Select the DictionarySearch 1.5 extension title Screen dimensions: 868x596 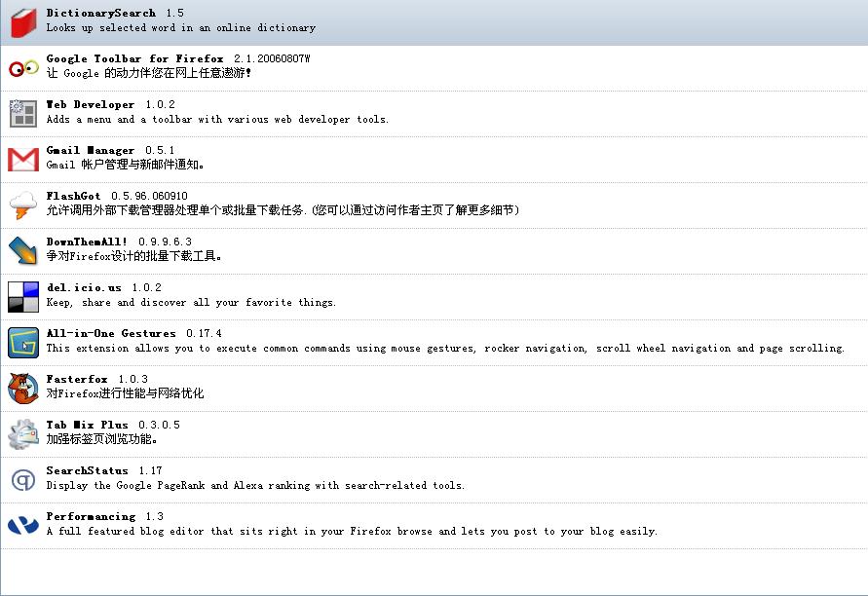tap(115, 13)
